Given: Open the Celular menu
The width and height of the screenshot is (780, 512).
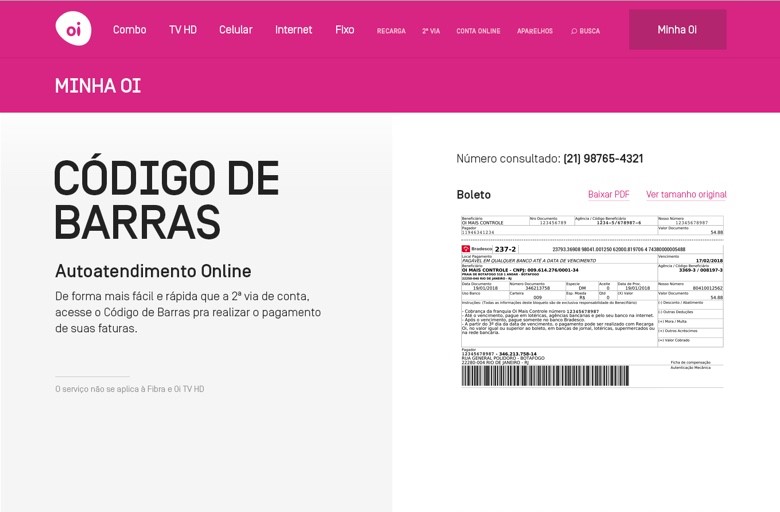Looking at the screenshot, I should (x=236, y=30).
